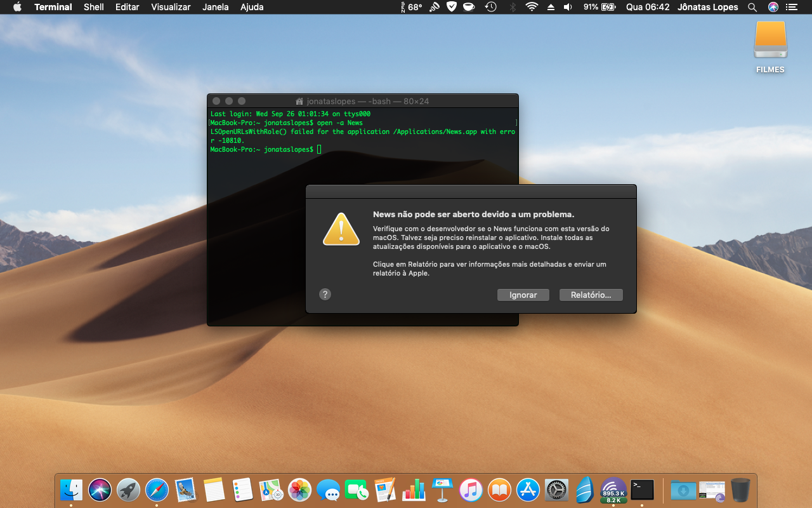Open the Shell menu
812x508 pixels.
94,7
